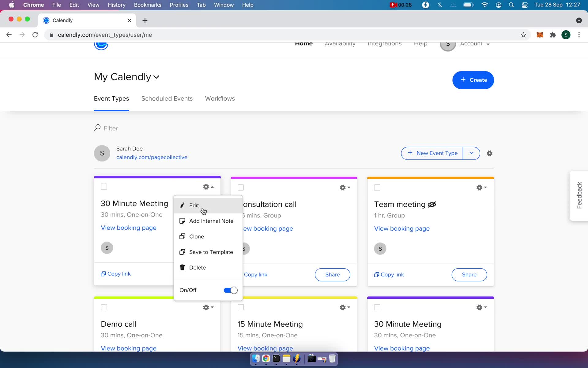
Task: Open the Integrations nav item
Action: coord(385,44)
